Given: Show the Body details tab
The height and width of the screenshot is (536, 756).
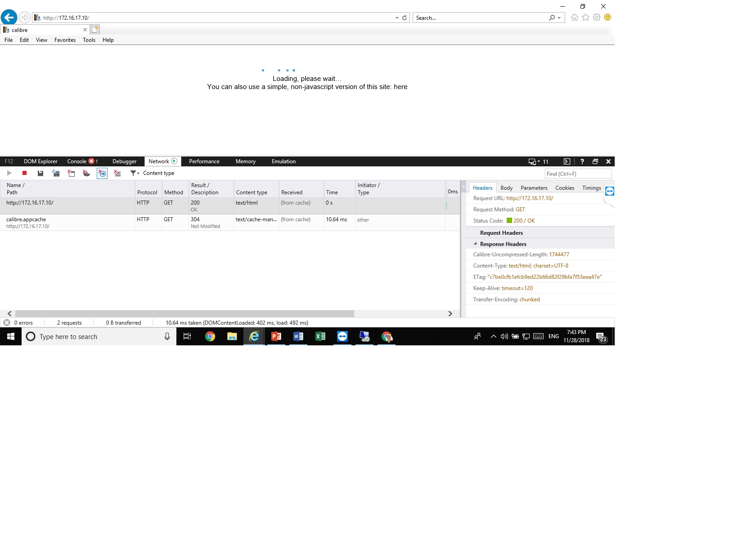Looking at the screenshot, I should coord(507,188).
